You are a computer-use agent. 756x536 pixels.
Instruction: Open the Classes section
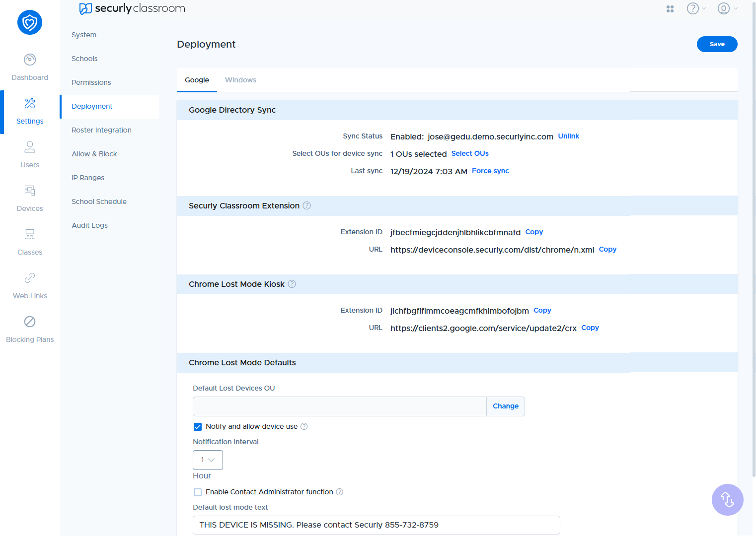(x=30, y=242)
